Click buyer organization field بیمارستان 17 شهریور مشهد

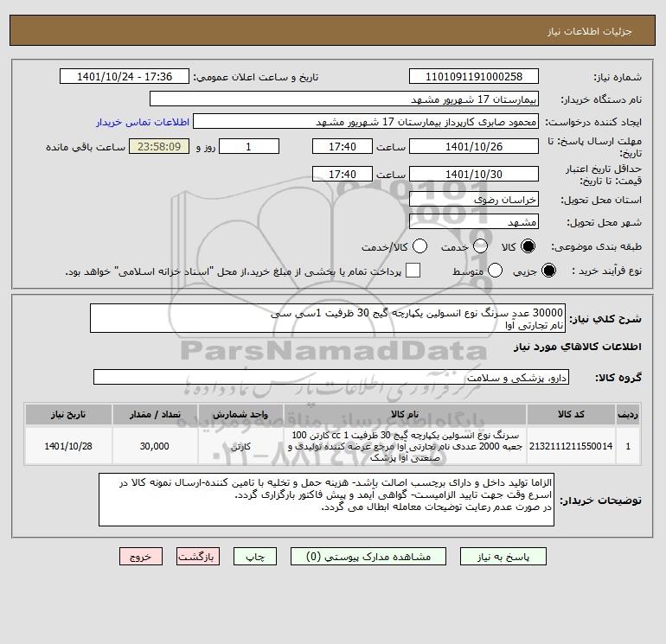coord(344,99)
